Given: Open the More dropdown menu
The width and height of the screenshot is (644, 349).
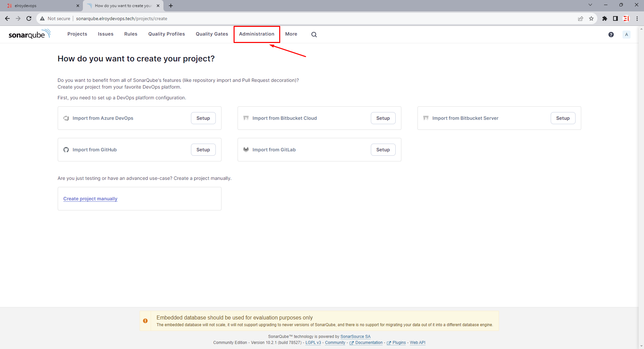Looking at the screenshot, I should coord(291,34).
